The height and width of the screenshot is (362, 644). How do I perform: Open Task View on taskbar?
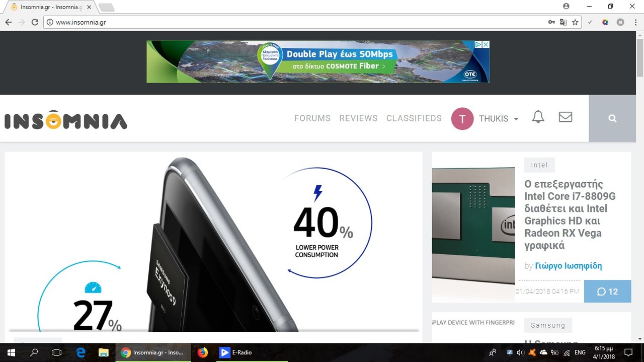tap(57, 352)
